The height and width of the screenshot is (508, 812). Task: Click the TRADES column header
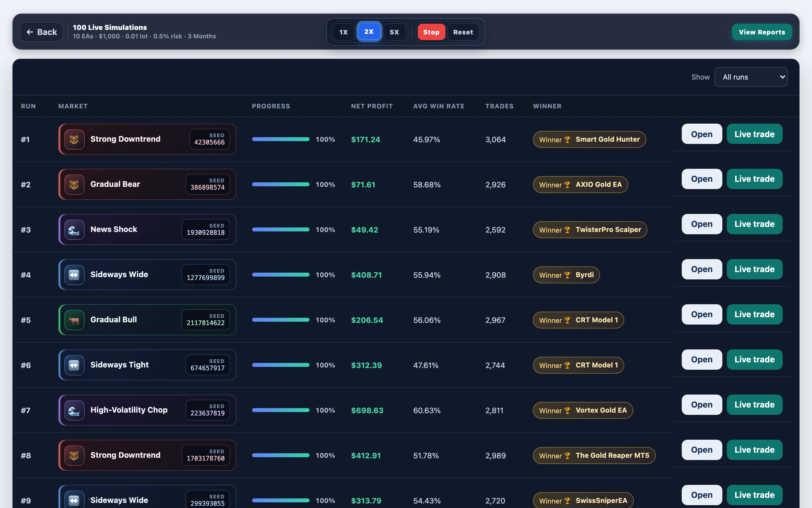[499, 106]
